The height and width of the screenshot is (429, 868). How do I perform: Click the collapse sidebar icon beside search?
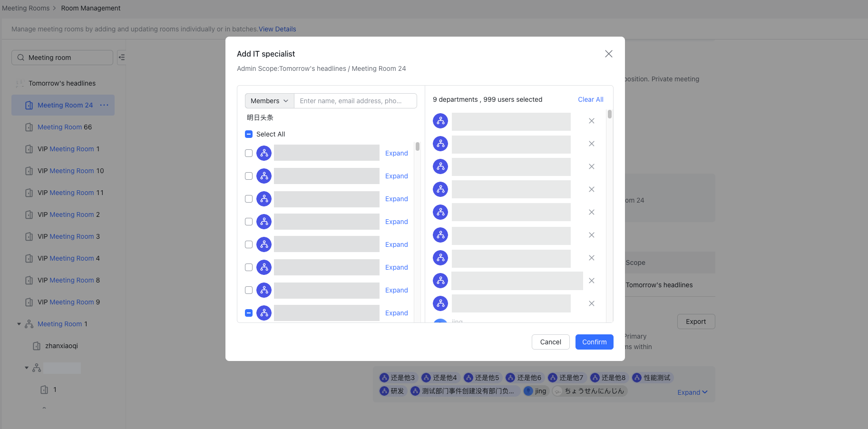coord(122,58)
